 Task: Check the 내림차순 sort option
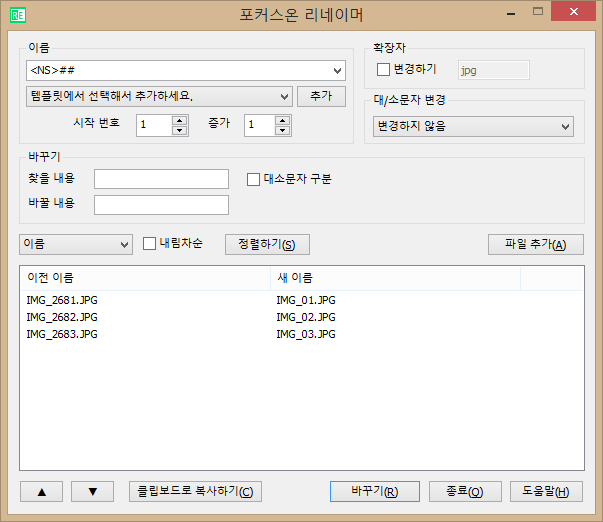coord(150,243)
